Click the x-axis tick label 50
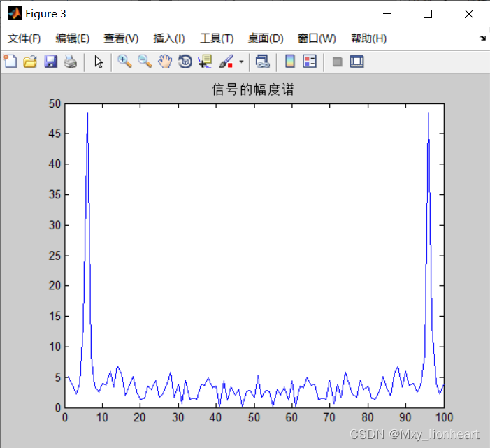This screenshot has width=490, height=448. [x=254, y=417]
